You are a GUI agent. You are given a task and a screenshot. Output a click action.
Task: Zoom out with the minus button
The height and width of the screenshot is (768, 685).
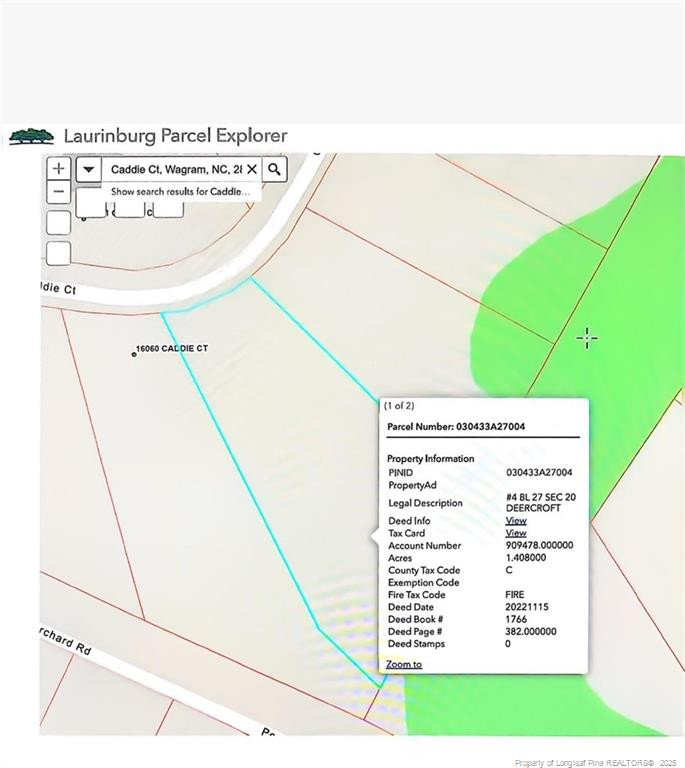tap(59, 192)
